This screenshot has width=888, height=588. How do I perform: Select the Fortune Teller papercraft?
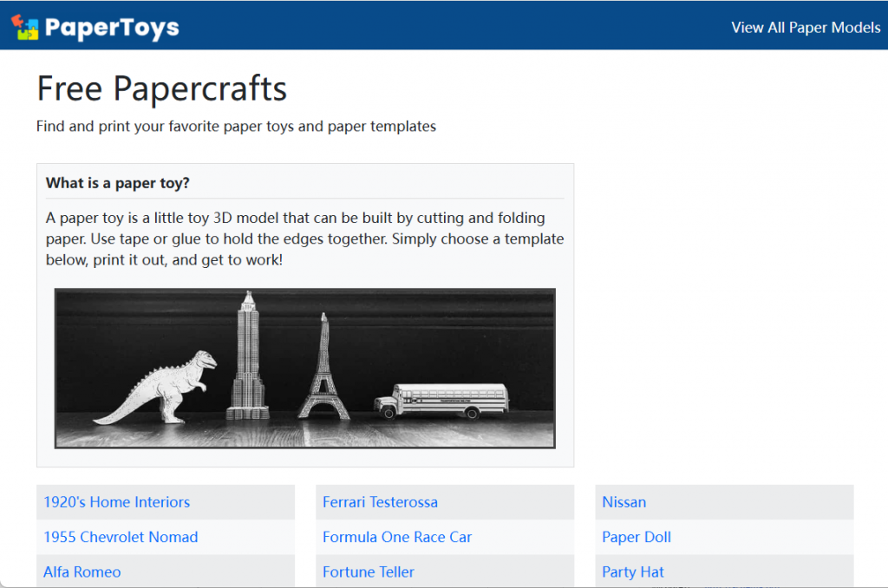368,572
